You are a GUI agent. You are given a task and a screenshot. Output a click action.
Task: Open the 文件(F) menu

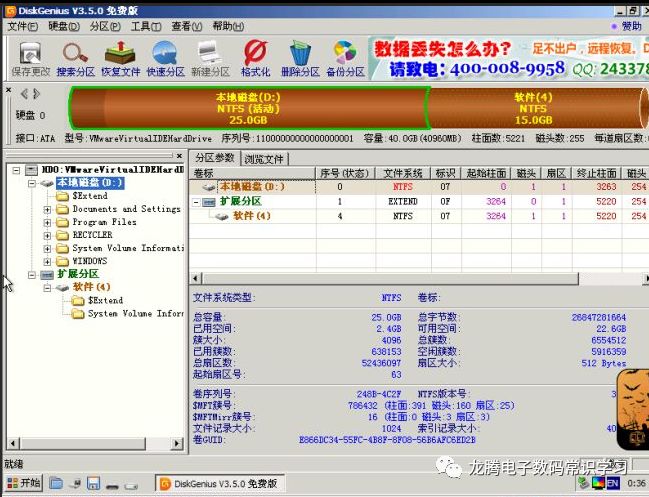pos(22,26)
